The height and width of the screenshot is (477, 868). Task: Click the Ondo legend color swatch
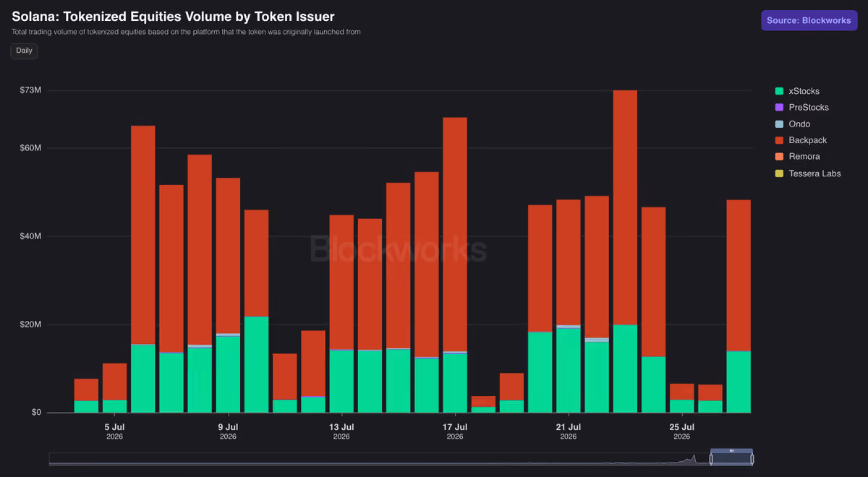click(779, 124)
